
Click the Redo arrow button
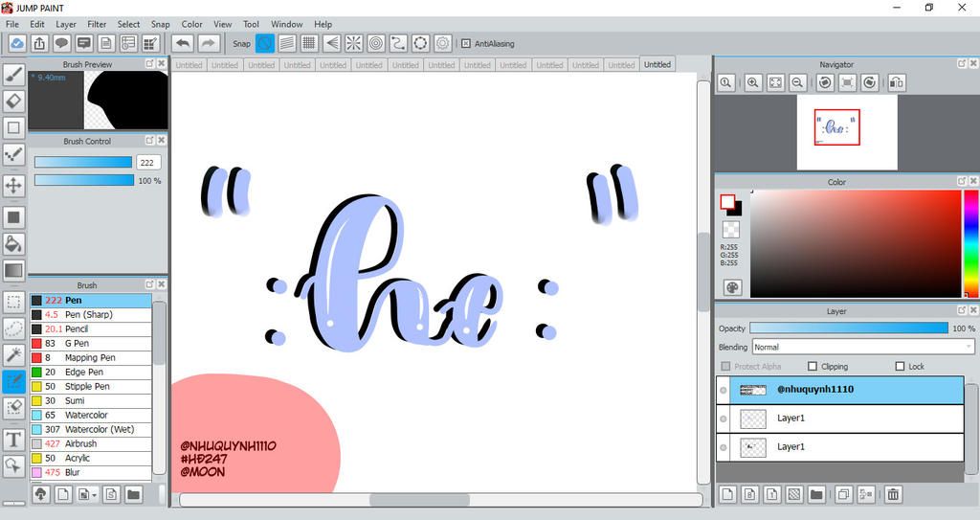[x=208, y=43]
